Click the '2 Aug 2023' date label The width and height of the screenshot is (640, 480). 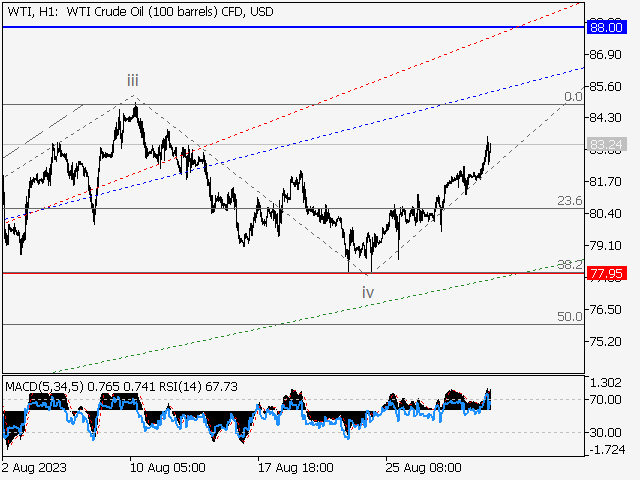coord(34,467)
